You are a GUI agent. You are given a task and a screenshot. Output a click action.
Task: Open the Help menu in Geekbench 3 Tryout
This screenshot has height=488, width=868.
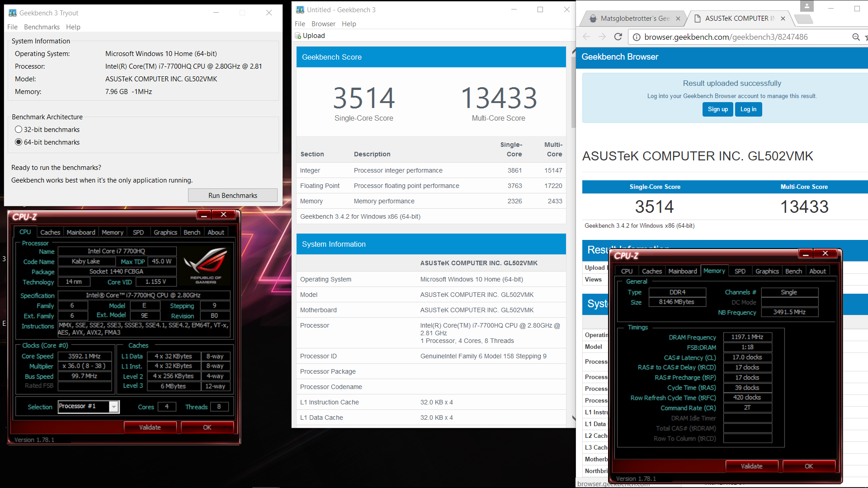coord(73,27)
